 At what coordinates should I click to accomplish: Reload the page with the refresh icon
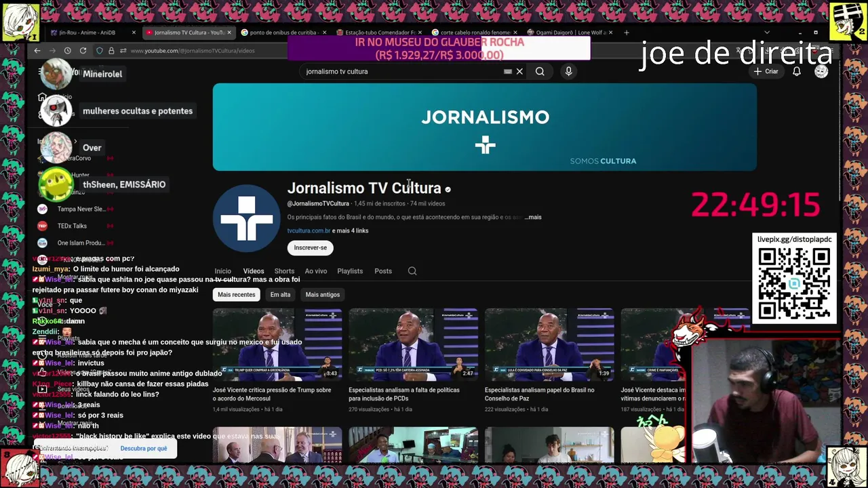pos(83,51)
